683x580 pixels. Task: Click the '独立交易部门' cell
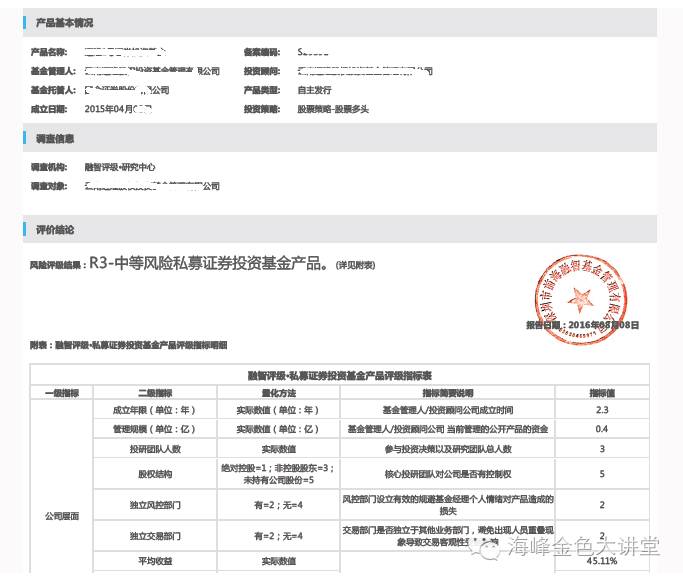click(x=155, y=536)
